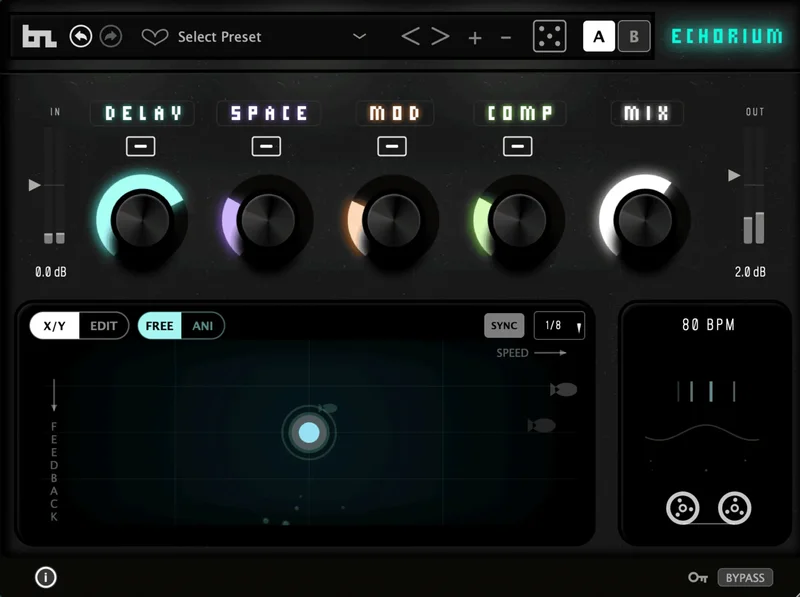Click the right tape reel icon
Viewport: 800px width, 597px height.
pos(734,508)
